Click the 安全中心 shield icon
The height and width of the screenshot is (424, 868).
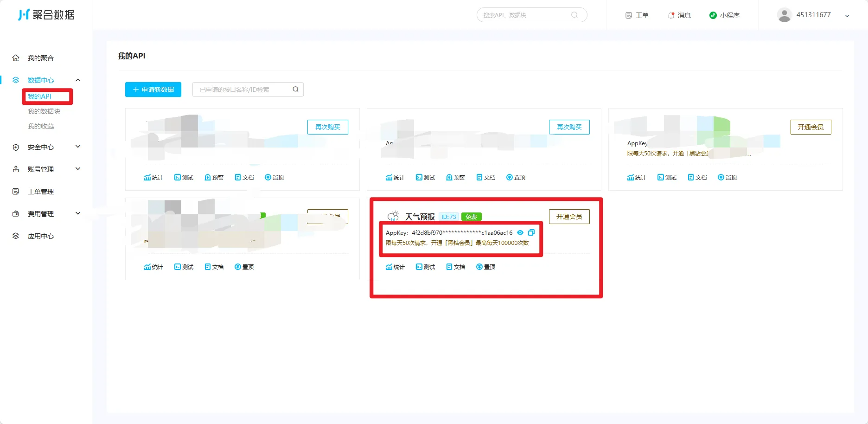click(x=16, y=147)
